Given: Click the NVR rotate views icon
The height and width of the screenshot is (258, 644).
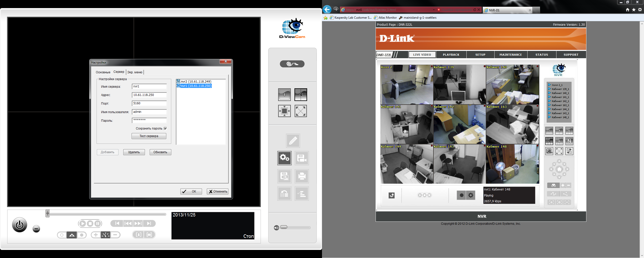Looking at the screenshot, I should click(x=569, y=151).
